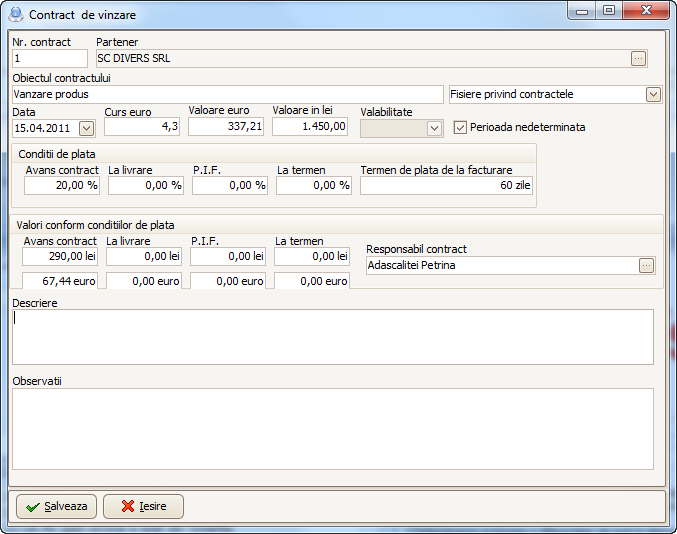Click Termen de plata de la facturare field

pos(447,186)
